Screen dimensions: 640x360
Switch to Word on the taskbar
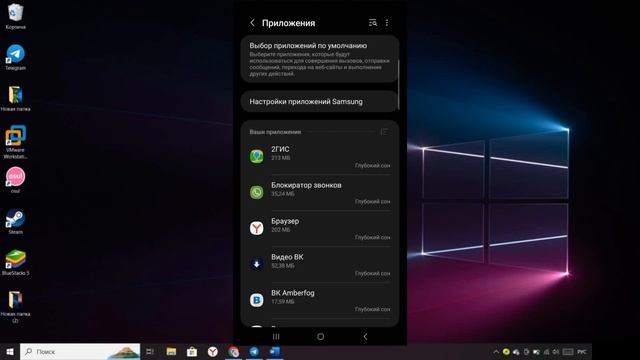pyautogui.click(x=275, y=351)
